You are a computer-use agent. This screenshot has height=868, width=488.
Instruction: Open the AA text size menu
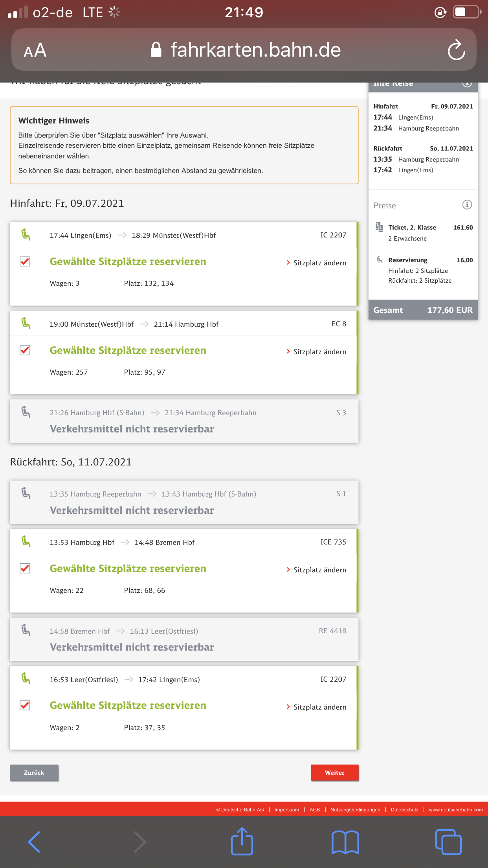tap(35, 50)
